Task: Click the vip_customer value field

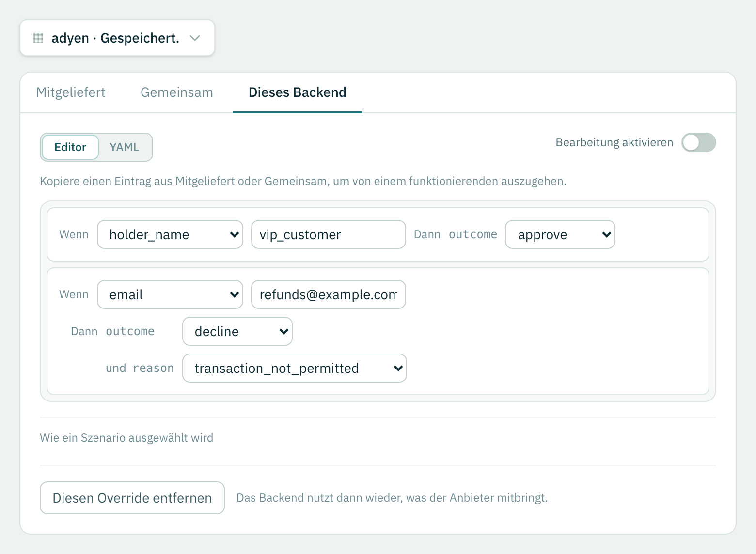Action: [329, 234]
